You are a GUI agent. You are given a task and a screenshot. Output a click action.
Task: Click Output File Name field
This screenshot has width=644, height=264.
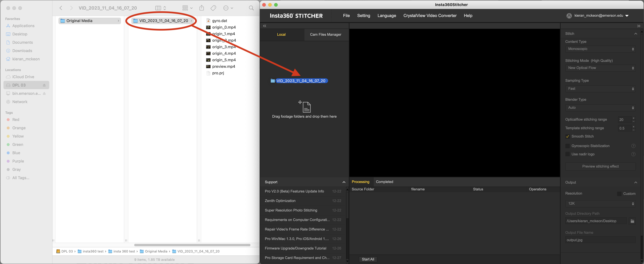pyautogui.click(x=600, y=240)
